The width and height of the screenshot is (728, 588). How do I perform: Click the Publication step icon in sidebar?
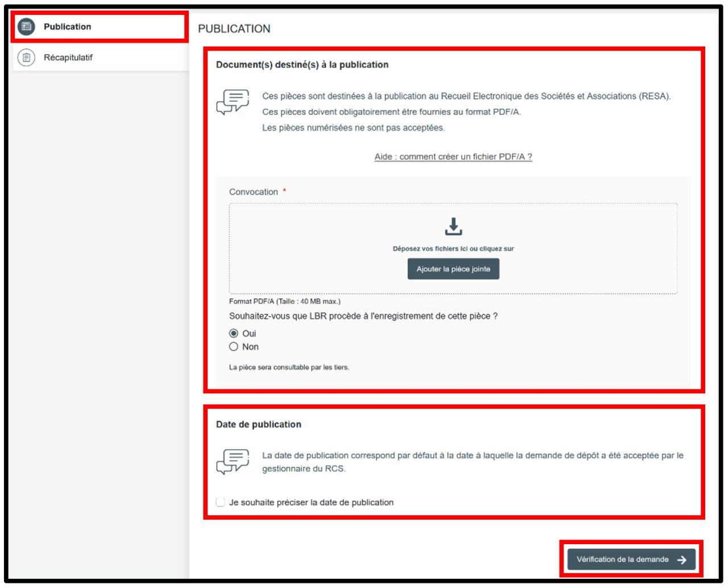(x=26, y=27)
